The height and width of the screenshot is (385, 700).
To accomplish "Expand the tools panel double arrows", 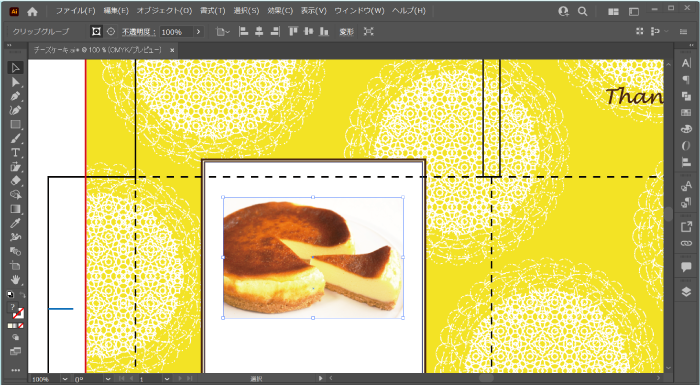I will point(9,45).
